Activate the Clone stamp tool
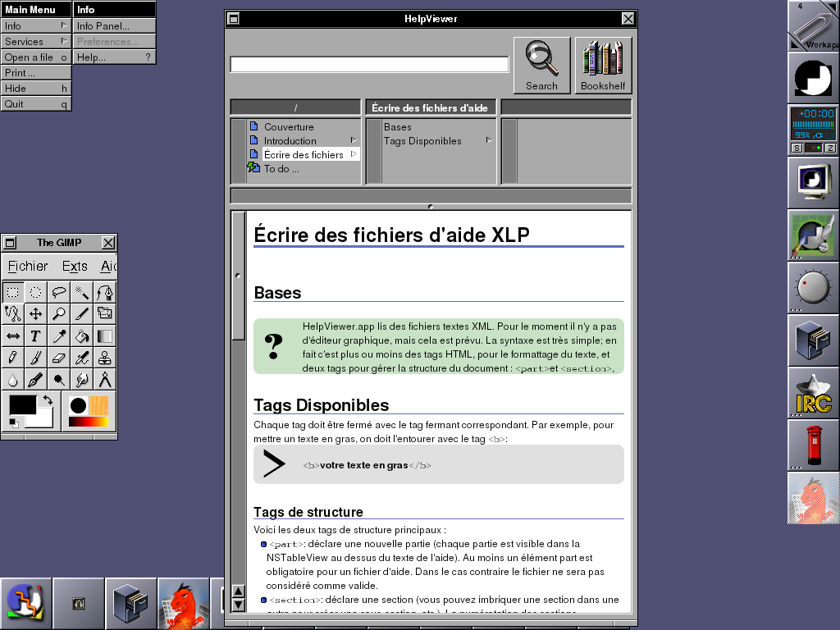The height and width of the screenshot is (630, 840). click(105, 358)
